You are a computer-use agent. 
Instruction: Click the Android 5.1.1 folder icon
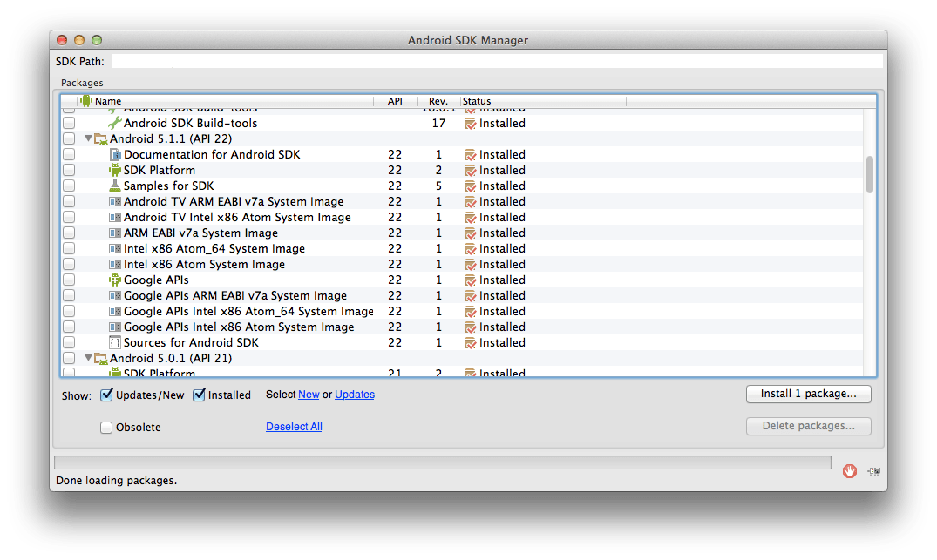click(101, 139)
